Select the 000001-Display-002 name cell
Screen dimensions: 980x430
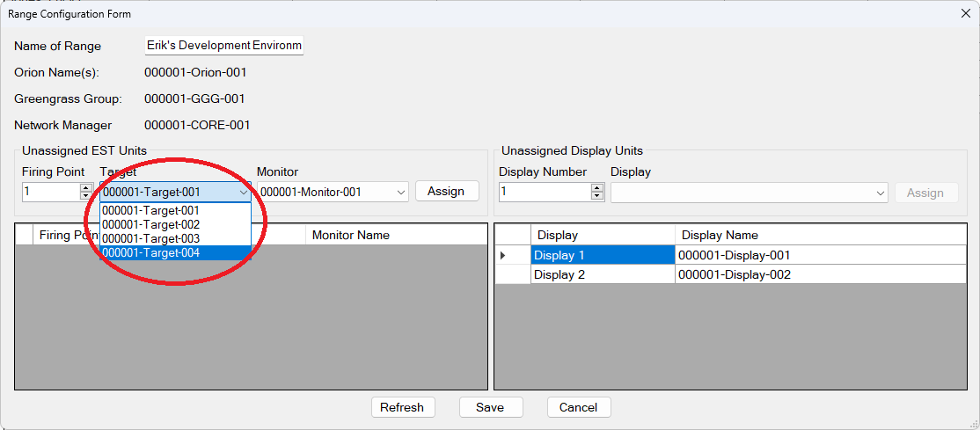coord(820,274)
